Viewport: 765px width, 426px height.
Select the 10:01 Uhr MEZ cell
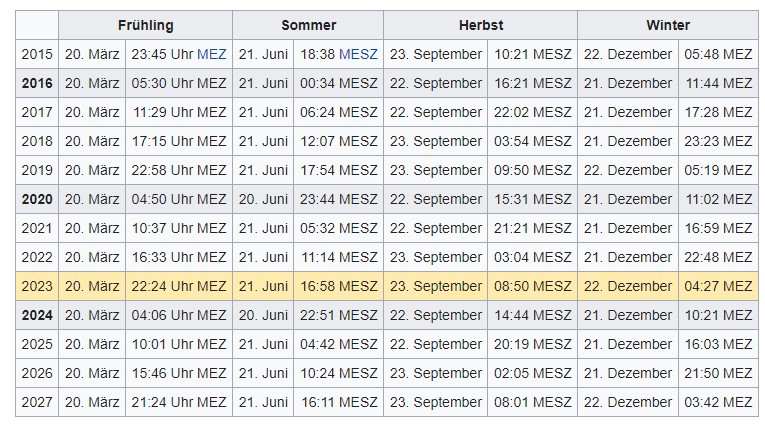pyautogui.click(x=179, y=344)
